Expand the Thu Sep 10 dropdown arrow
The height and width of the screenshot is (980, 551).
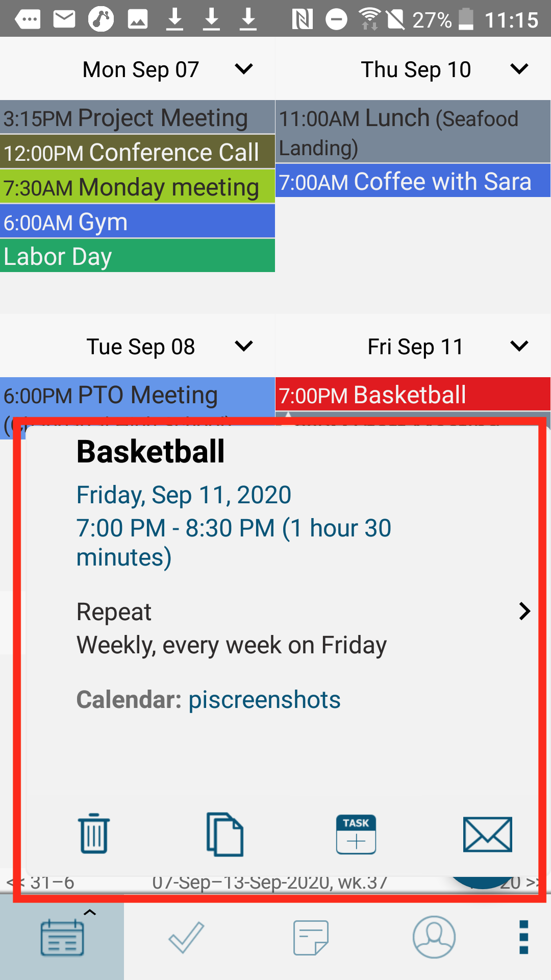click(519, 69)
